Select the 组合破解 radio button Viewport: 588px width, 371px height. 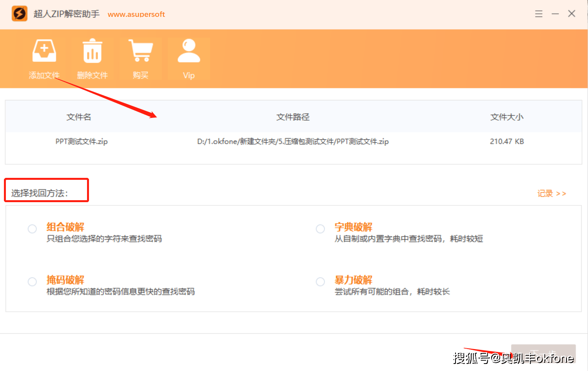(32, 229)
